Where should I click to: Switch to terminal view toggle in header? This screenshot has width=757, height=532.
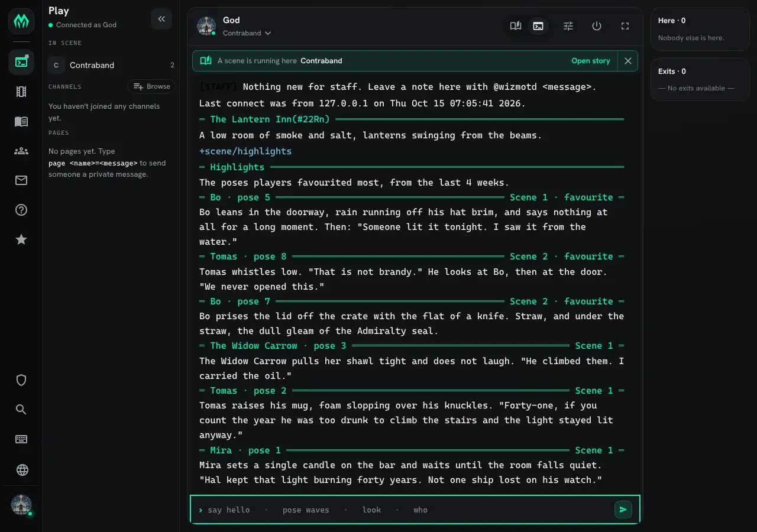[x=538, y=26]
